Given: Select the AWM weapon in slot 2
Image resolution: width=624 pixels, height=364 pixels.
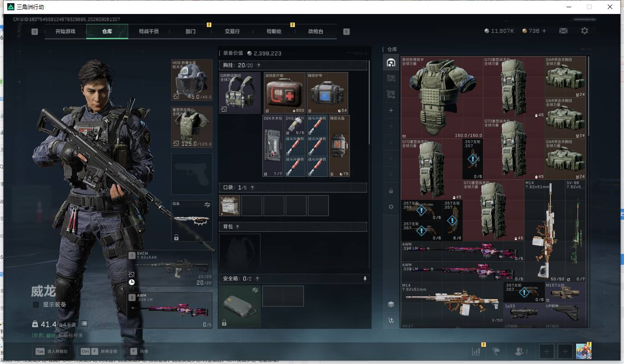Looking at the screenshot, I should coord(170,310).
